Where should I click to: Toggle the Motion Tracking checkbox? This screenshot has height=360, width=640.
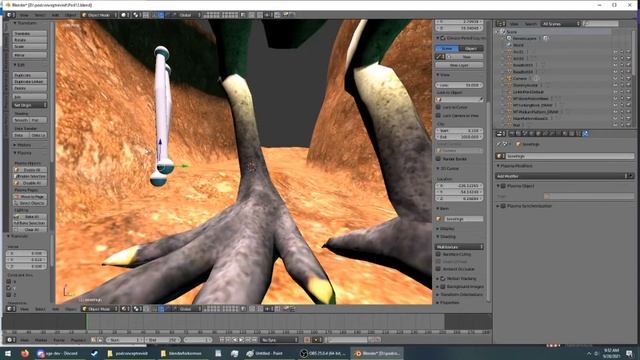(x=443, y=278)
